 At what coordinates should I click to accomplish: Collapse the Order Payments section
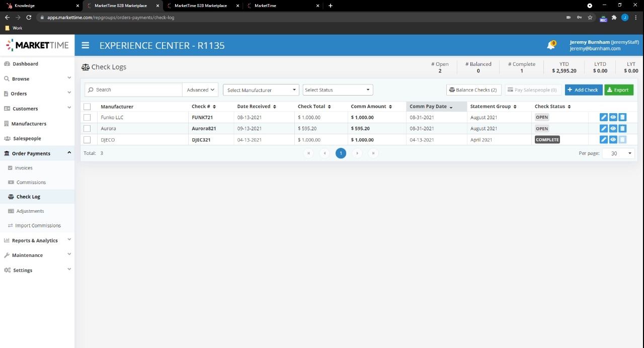pos(37,153)
